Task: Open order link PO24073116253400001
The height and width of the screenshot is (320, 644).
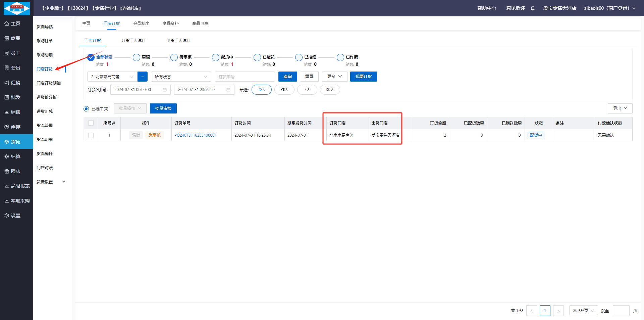Action: pyautogui.click(x=196, y=135)
